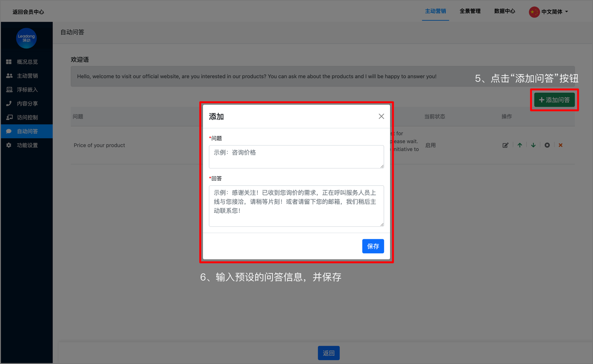Save the dialog with the 保存 button
Viewport: 593px width, 364px height.
coord(373,246)
